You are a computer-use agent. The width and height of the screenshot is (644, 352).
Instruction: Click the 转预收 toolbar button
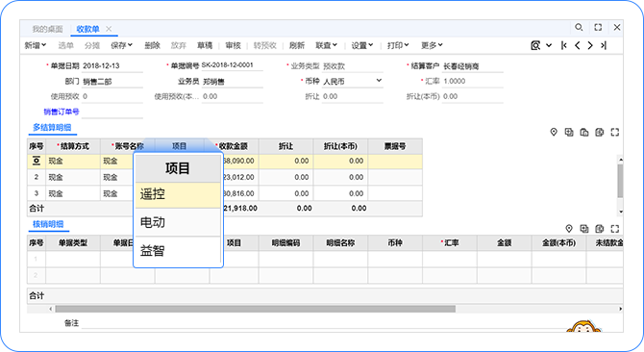[265, 45]
